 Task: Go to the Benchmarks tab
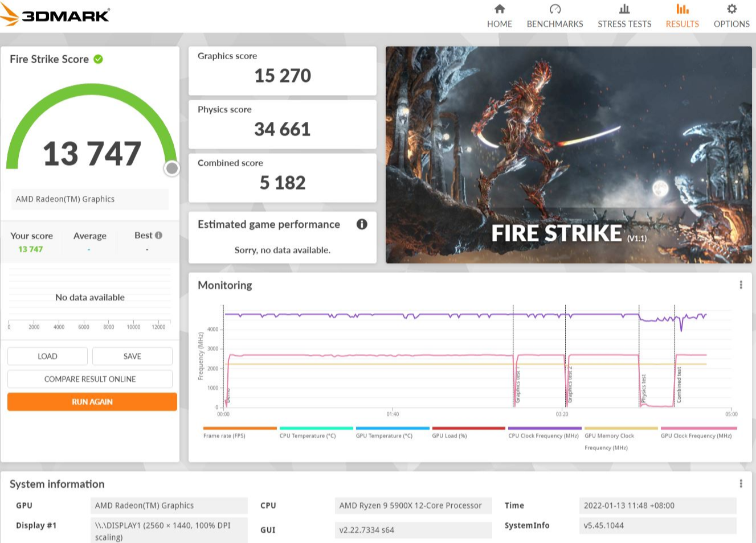(x=555, y=16)
